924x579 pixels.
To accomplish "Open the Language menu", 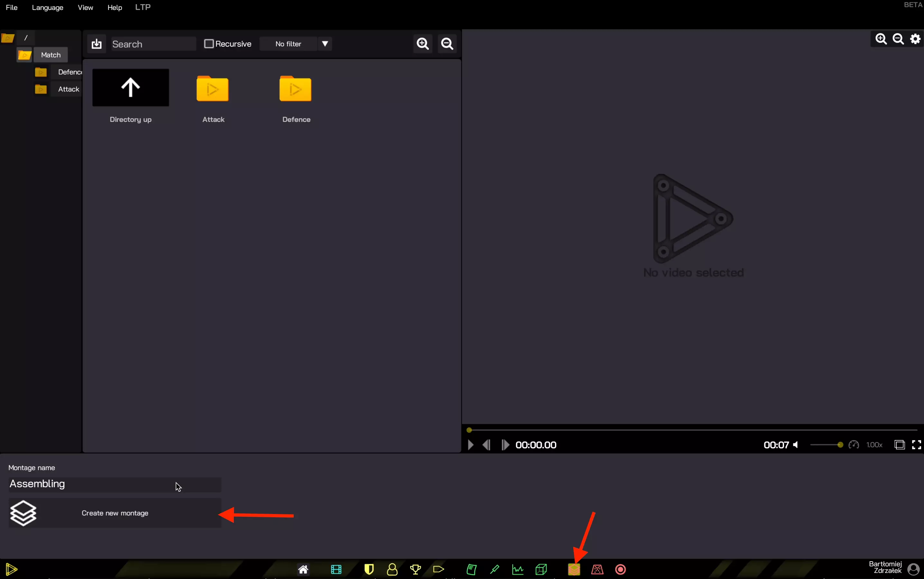I will pos(48,8).
